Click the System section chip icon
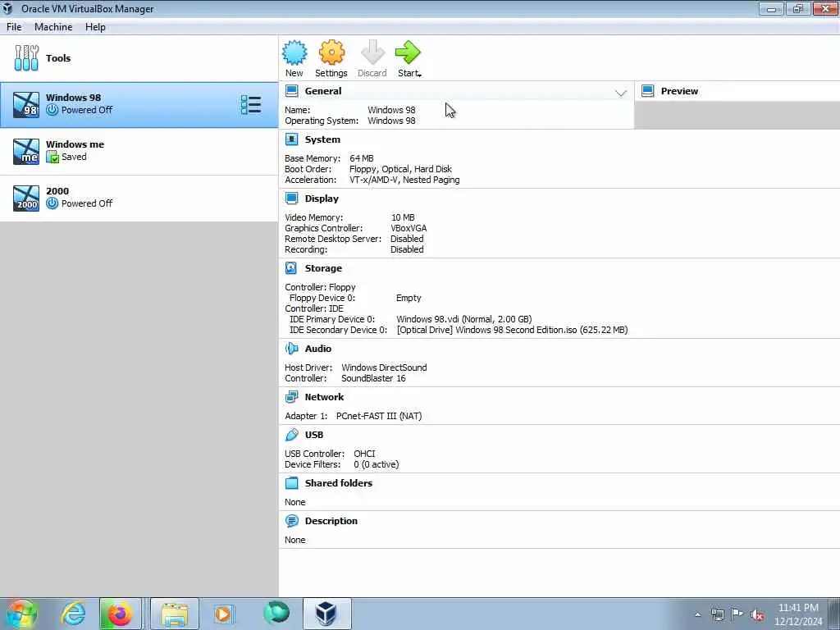Screen dimensions: 840x630 pos(291,139)
